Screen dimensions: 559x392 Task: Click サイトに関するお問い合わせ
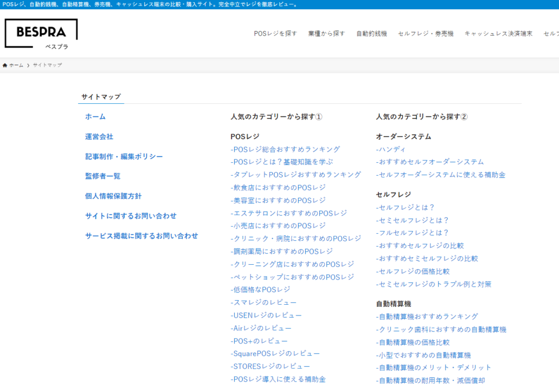click(x=130, y=216)
